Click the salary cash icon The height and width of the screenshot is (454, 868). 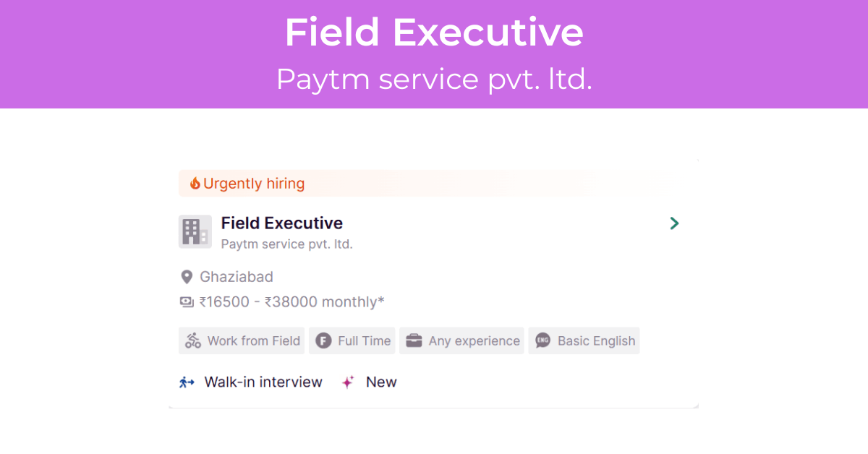coord(187,302)
